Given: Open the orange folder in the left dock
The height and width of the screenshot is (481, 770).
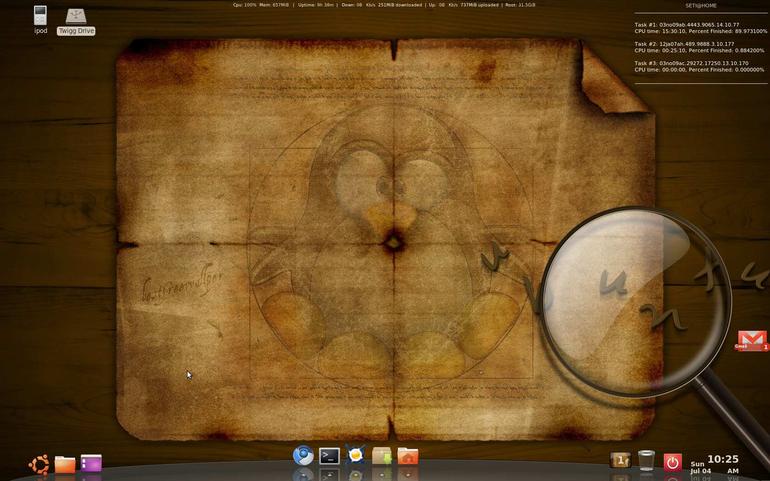Looking at the screenshot, I should click(65, 464).
